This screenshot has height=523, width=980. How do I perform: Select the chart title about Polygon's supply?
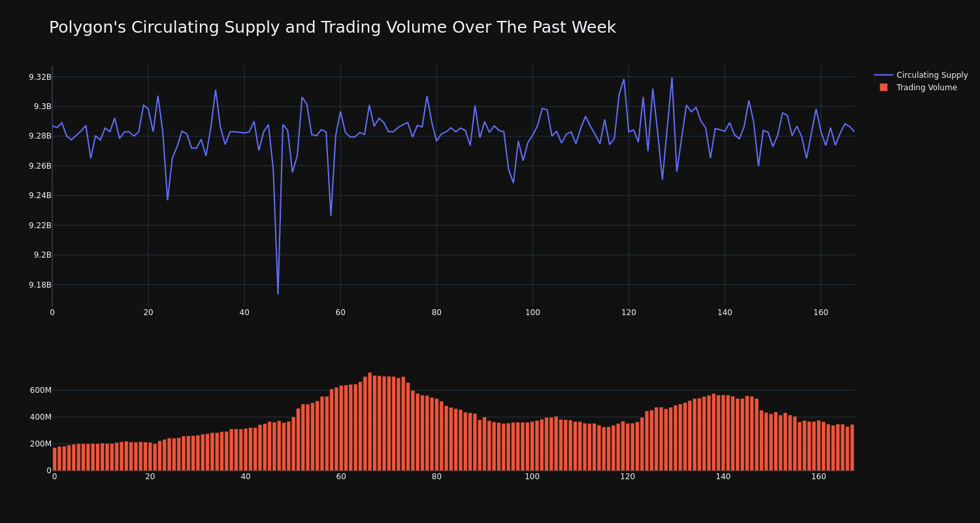click(333, 27)
